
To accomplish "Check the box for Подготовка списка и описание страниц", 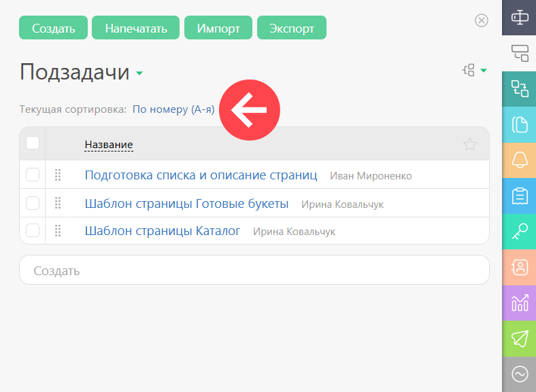I will (x=33, y=175).
